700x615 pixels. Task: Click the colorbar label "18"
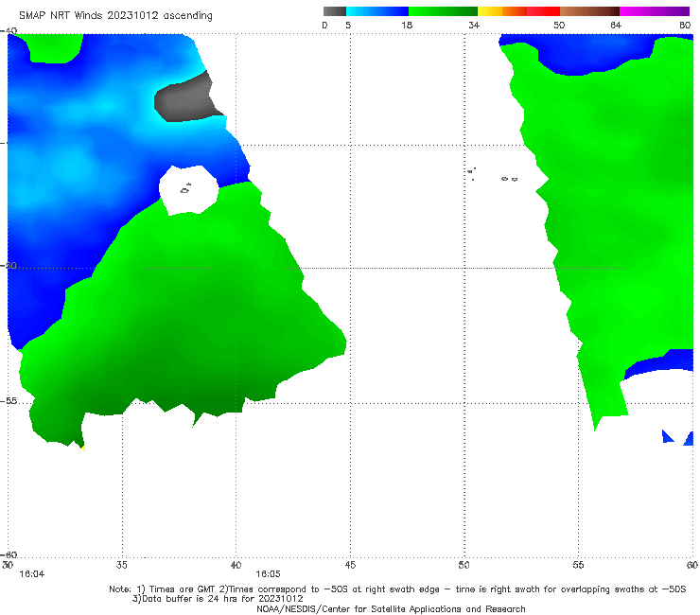[x=407, y=25]
